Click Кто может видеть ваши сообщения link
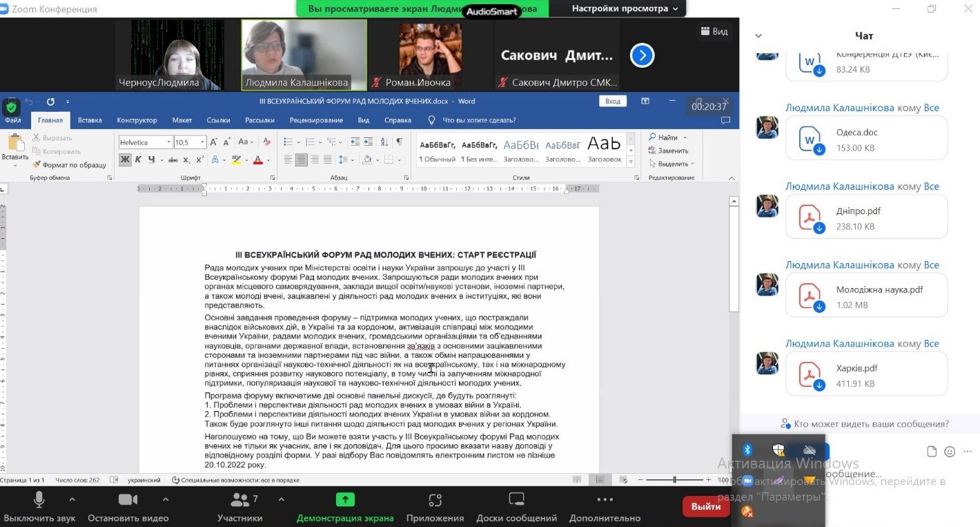 click(x=865, y=424)
